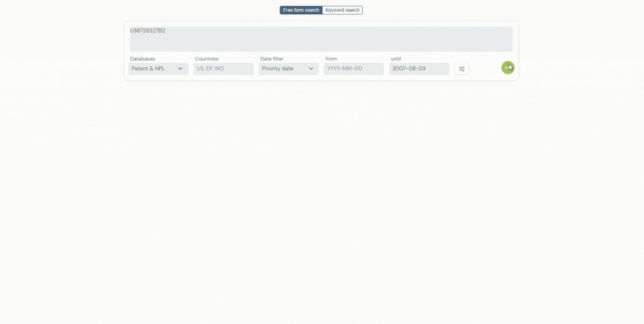Click the 'until' date field showing 2007-08-03
The width and height of the screenshot is (644, 324).
tap(419, 69)
